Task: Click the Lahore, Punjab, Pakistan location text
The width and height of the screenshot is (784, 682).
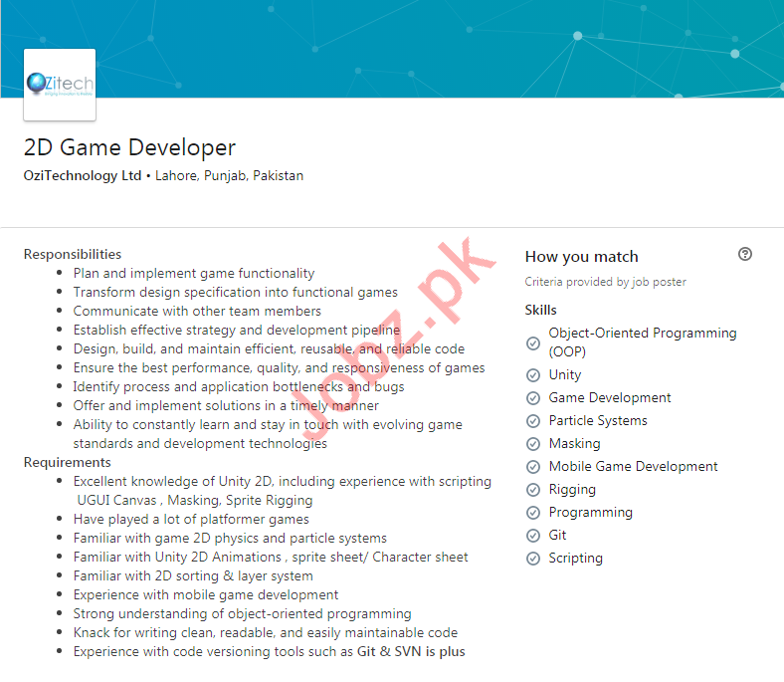Action: (x=229, y=175)
